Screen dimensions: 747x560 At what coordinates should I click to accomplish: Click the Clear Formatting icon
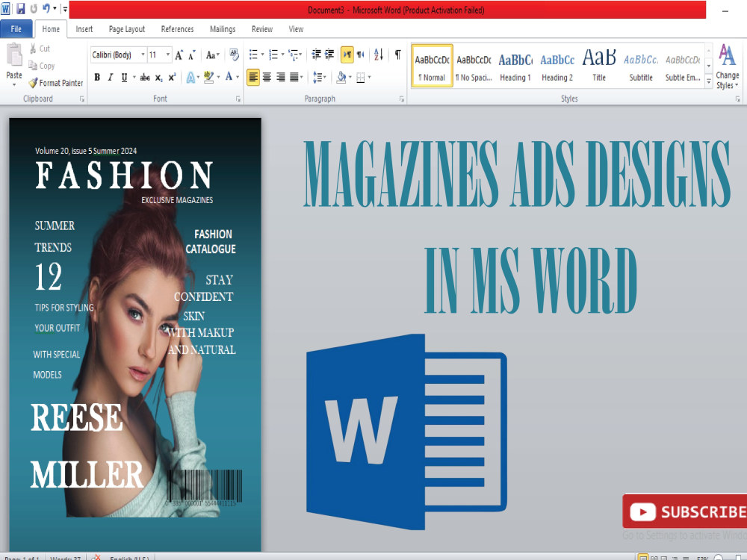(234, 55)
